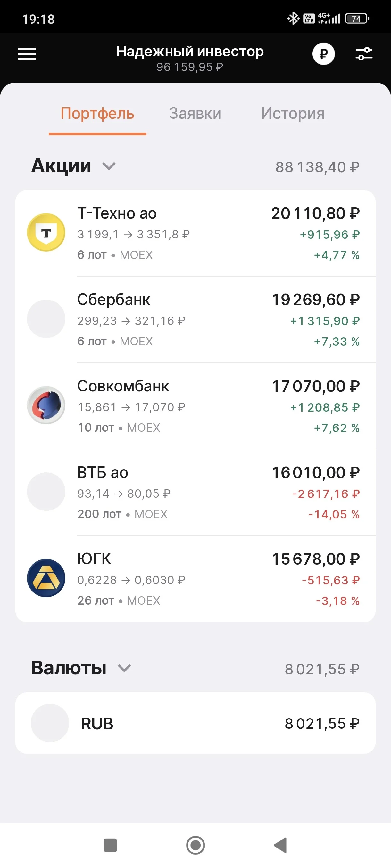Image resolution: width=391 pixels, height=868 pixels.
Task: Tap the Android home circle button
Action: point(195,845)
